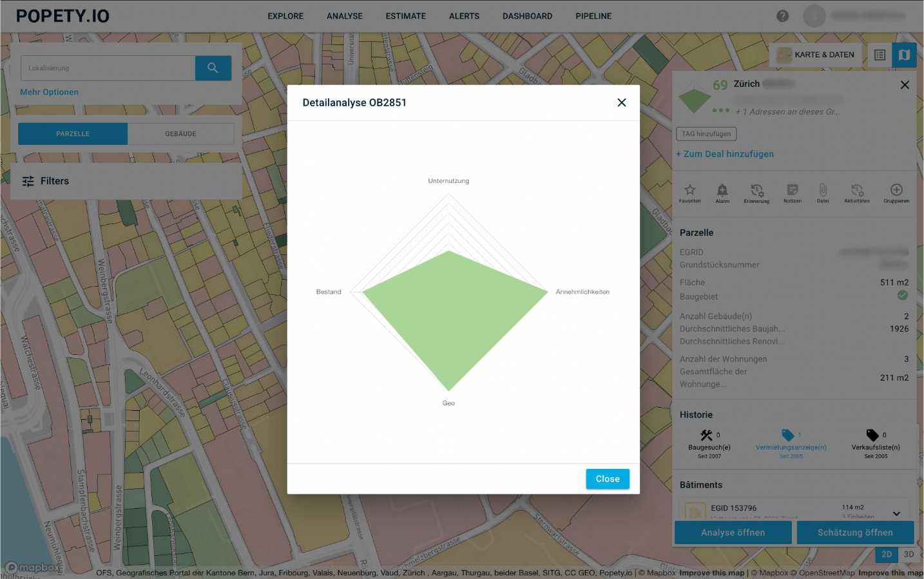The width and height of the screenshot is (924, 579).
Task: Open the Aktivitäten icon
Action: click(x=856, y=190)
